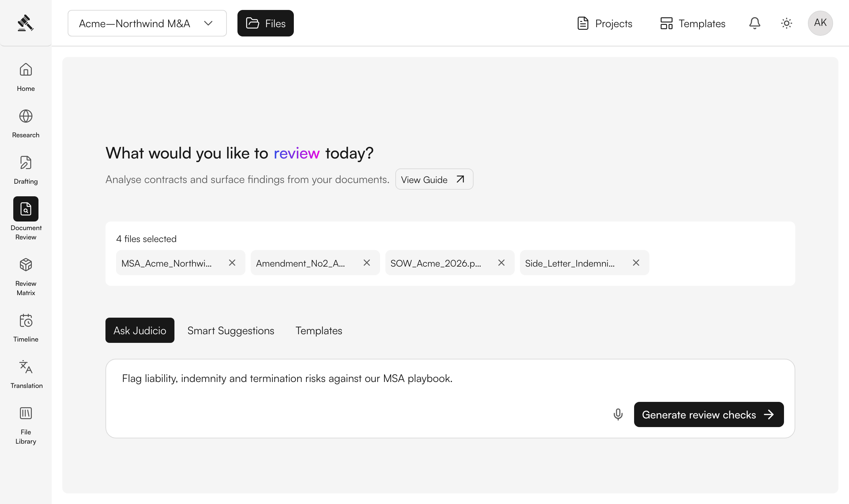849x504 pixels.
Task: Open the File Library icon
Action: [26, 413]
